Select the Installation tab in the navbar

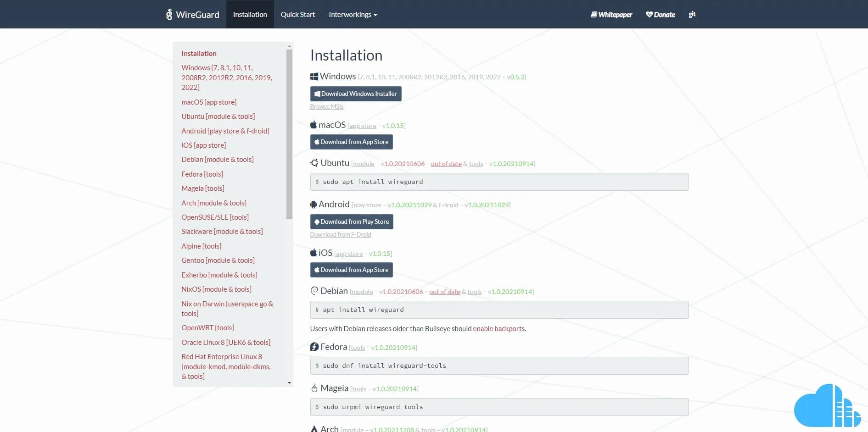(x=250, y=15)
